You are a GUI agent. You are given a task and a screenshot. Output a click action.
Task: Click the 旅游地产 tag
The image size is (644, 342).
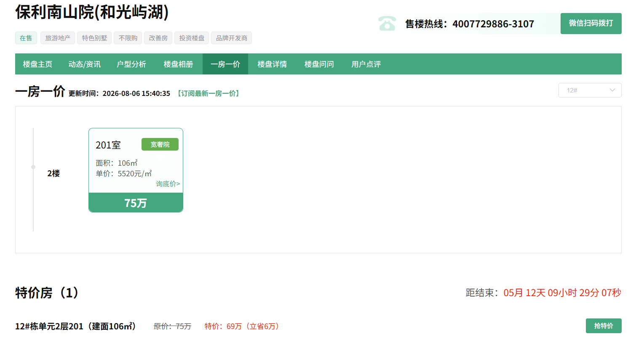[x=58, y=38]
